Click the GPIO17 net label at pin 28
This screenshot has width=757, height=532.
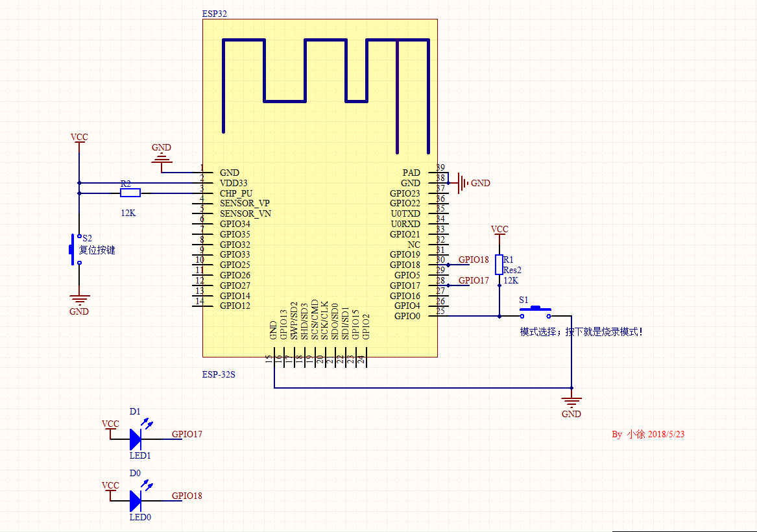click(x=474, y=280)
